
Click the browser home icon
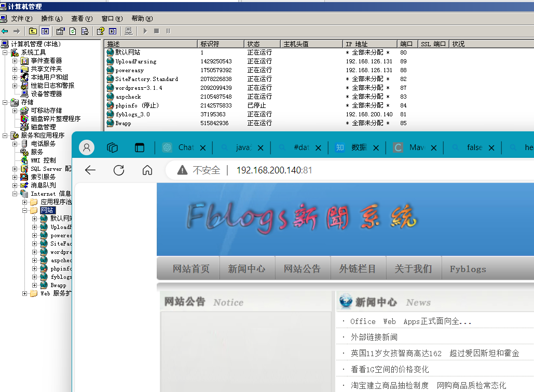pyautogui.click(x=147, y=169)
